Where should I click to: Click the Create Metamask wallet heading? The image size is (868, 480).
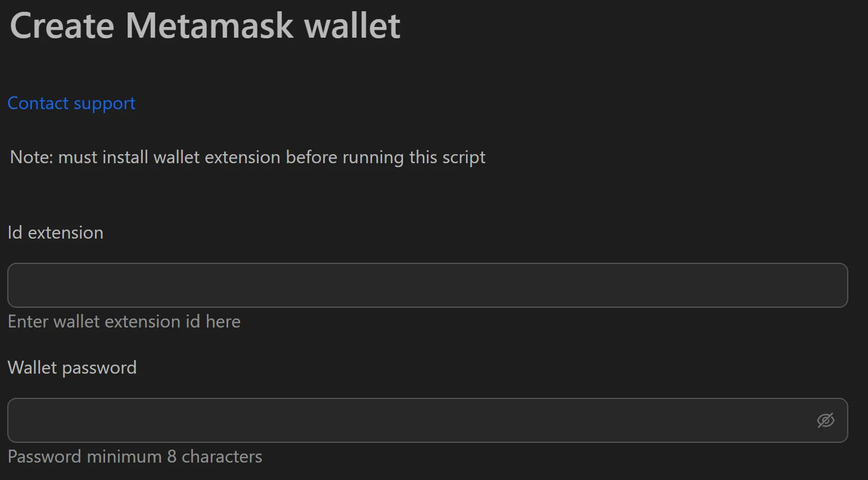pyautogui.click(x=205, y=25)
